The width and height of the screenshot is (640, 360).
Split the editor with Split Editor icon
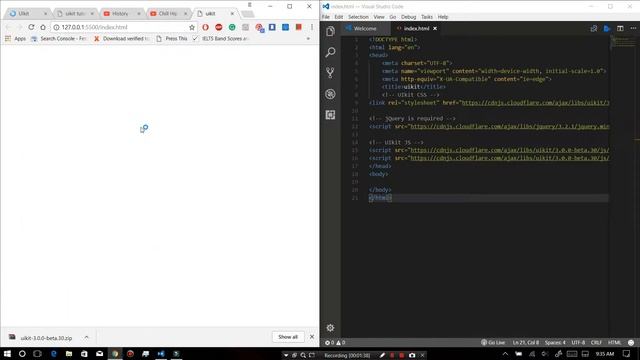tap(620, 28)
